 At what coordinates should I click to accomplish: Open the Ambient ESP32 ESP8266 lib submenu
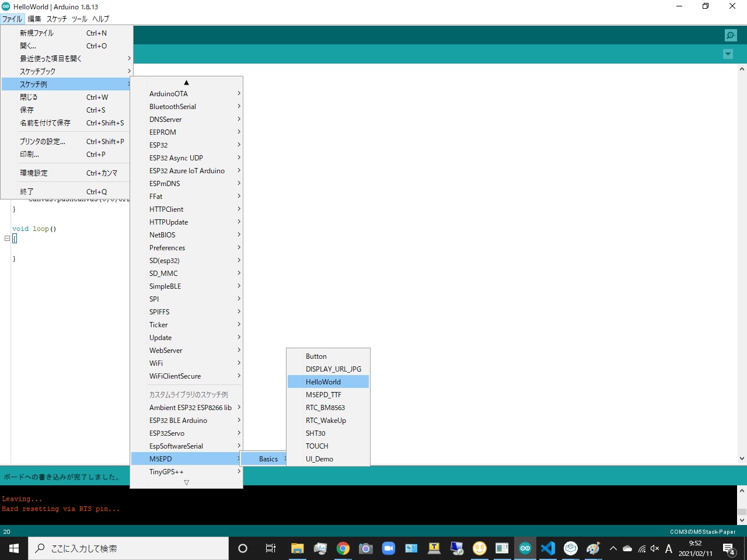186,408
